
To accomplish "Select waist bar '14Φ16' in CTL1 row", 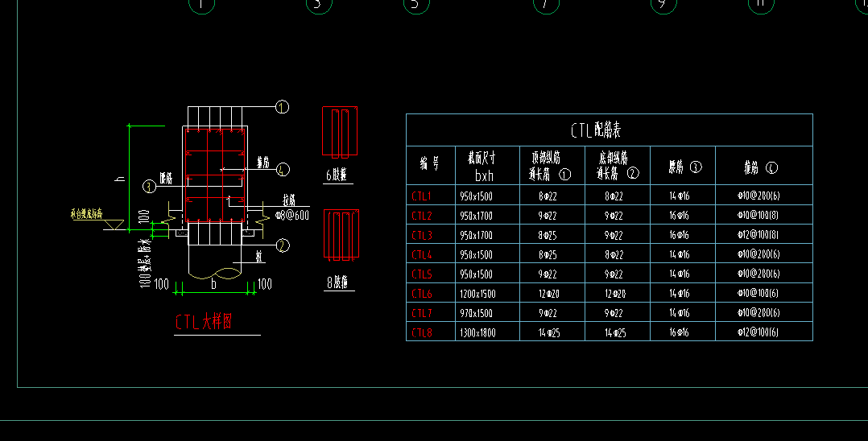I will (680, 196).
